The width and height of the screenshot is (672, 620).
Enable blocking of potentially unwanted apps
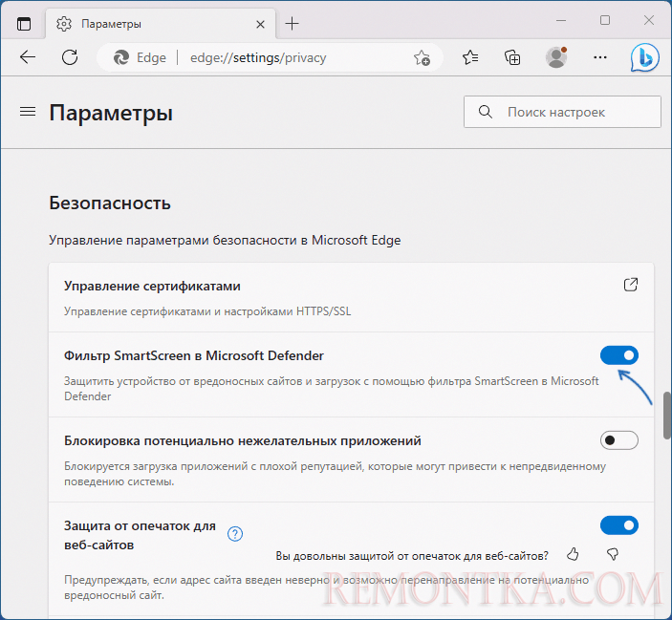619,440
